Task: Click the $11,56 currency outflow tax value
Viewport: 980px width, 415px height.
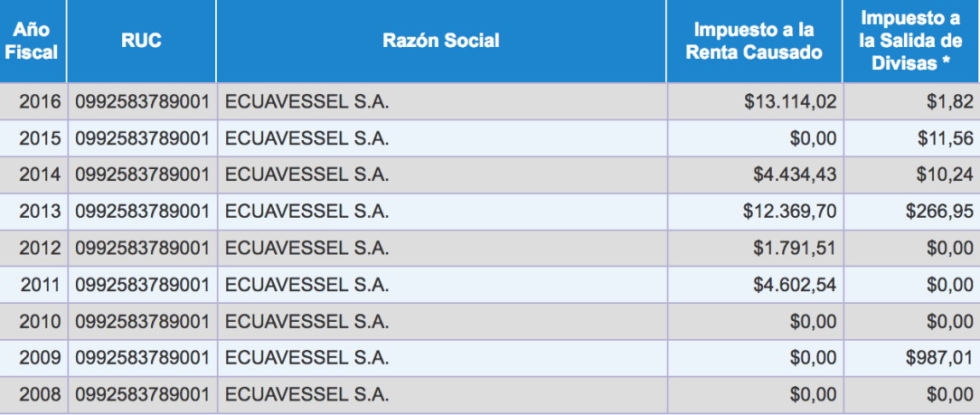Action: point(946,138)
